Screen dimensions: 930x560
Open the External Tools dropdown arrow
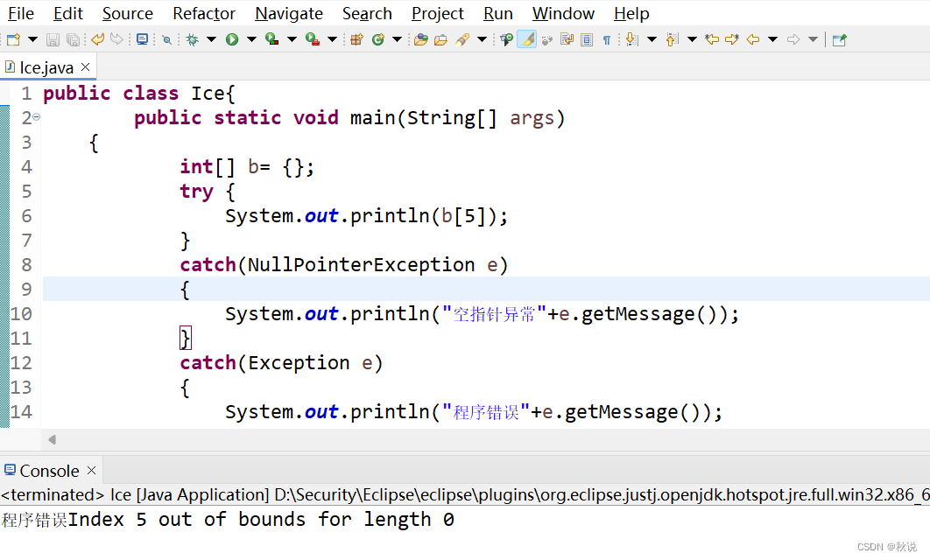coord(332,39)
